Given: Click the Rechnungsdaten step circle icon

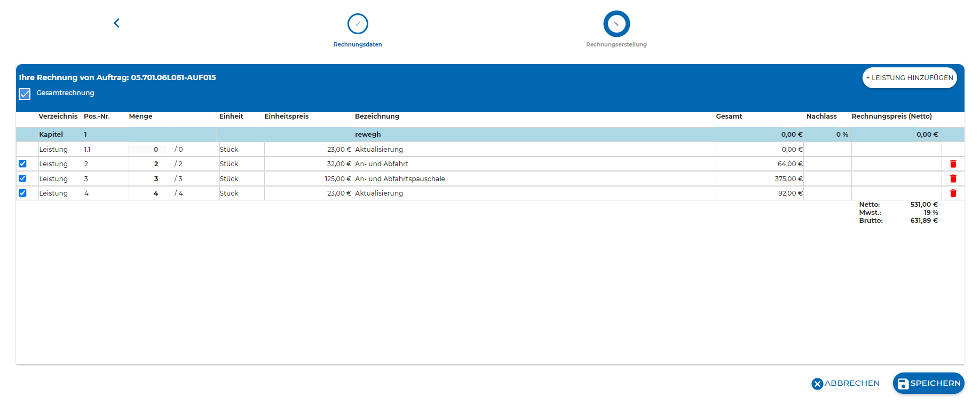Looking at the screenshot, I should click(x=358, y=24).
